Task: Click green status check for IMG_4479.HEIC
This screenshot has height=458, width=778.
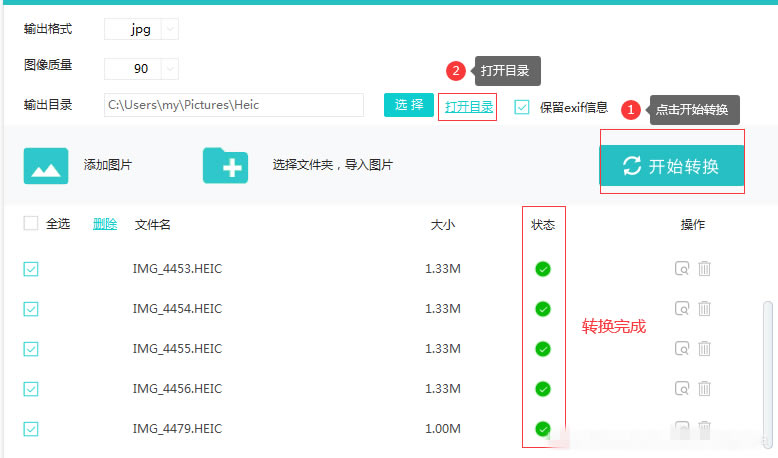Action: pyautogui.click(x=543, y=428)
